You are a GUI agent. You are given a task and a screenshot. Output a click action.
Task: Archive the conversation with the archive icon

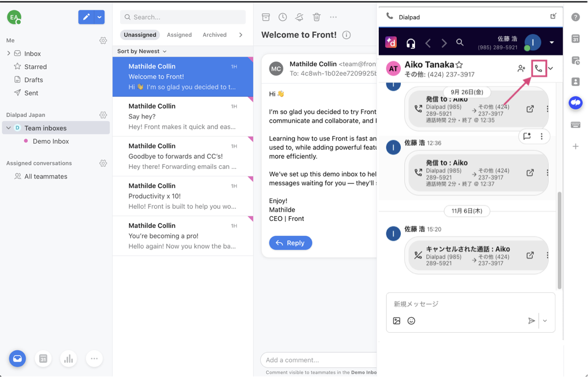click(x=266, y=17)
